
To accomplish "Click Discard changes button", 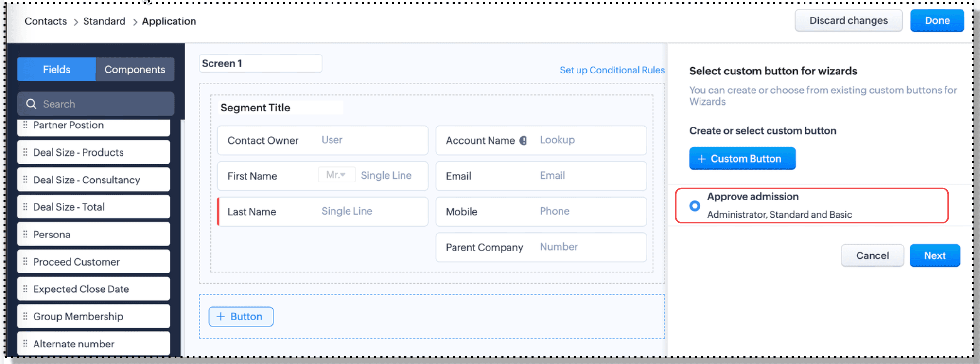I will [848, 21].
